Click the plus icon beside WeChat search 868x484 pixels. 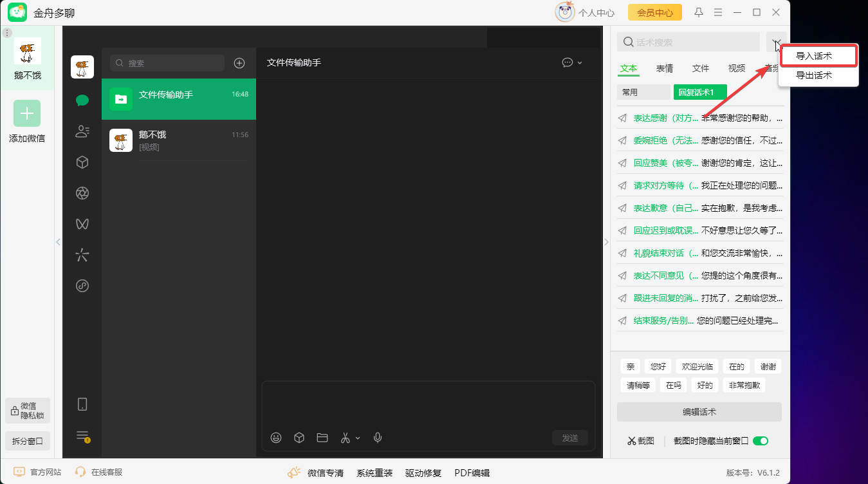pyautogui.click(x=239, y=63)
